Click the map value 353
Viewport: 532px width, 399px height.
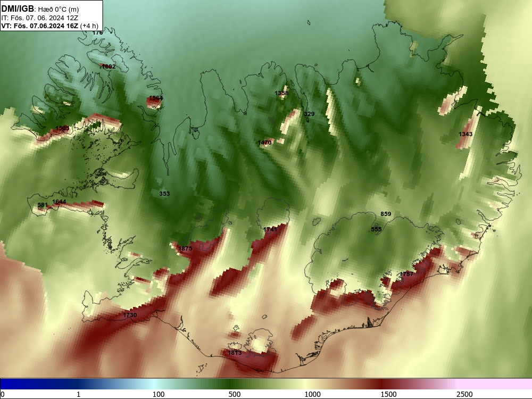pos(164,194)
